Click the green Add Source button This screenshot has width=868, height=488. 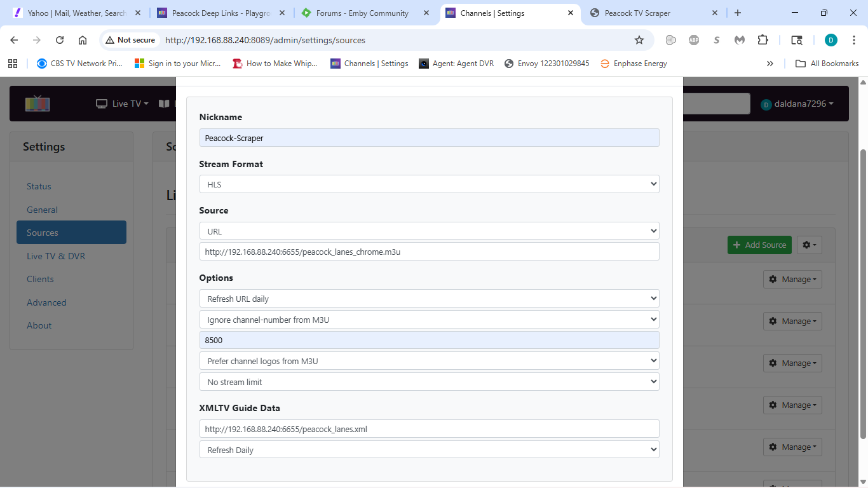759,245
